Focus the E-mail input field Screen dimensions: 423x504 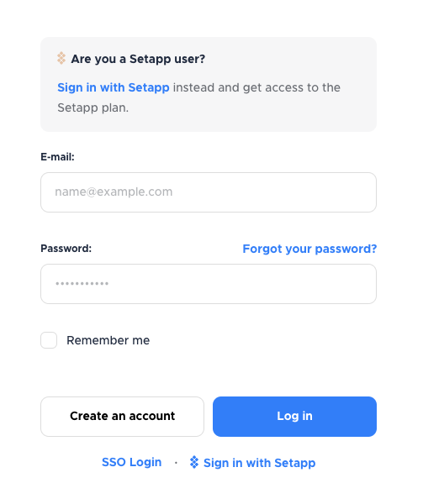[209, 192]
